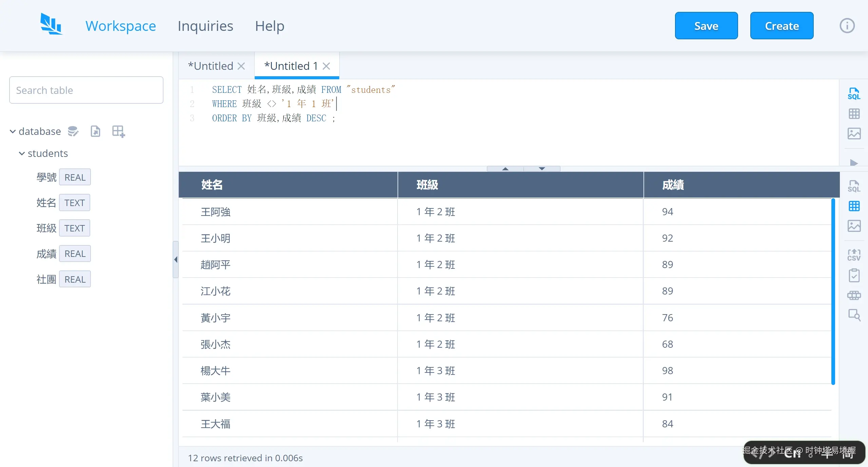This screenshot has width=868, height=467.
Task: Open the SQL view in the right toolbar
Action: (854, 93)
